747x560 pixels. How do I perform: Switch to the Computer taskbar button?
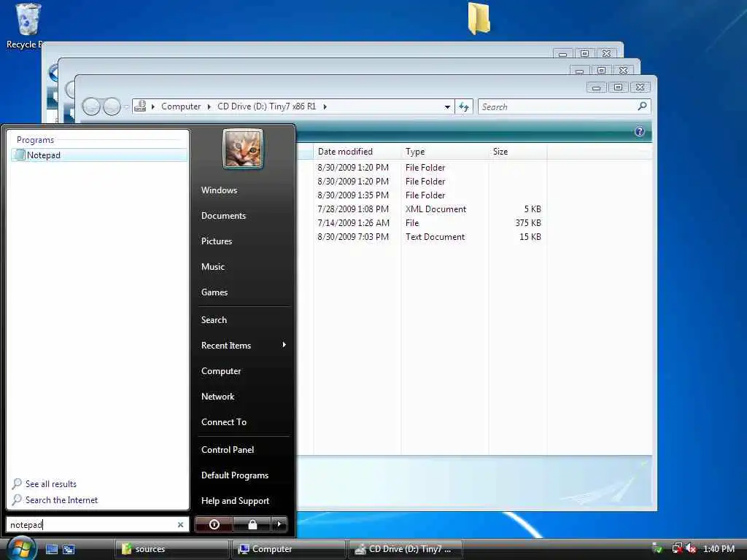click(289, 549)
